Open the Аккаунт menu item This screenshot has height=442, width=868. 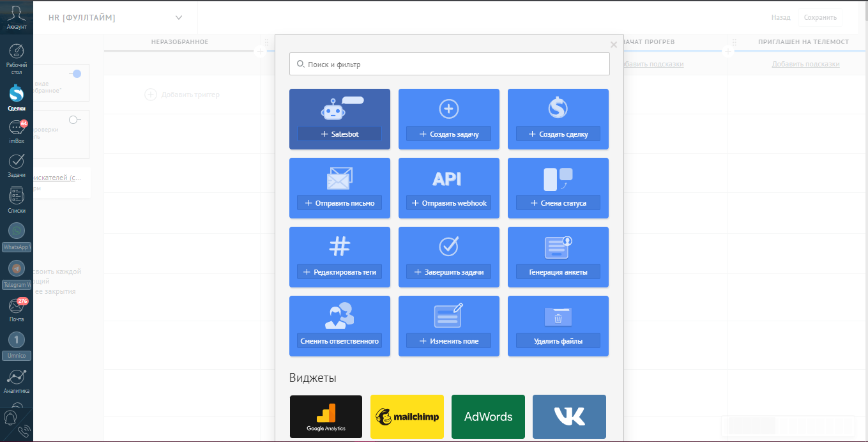[x=17, y=17]
